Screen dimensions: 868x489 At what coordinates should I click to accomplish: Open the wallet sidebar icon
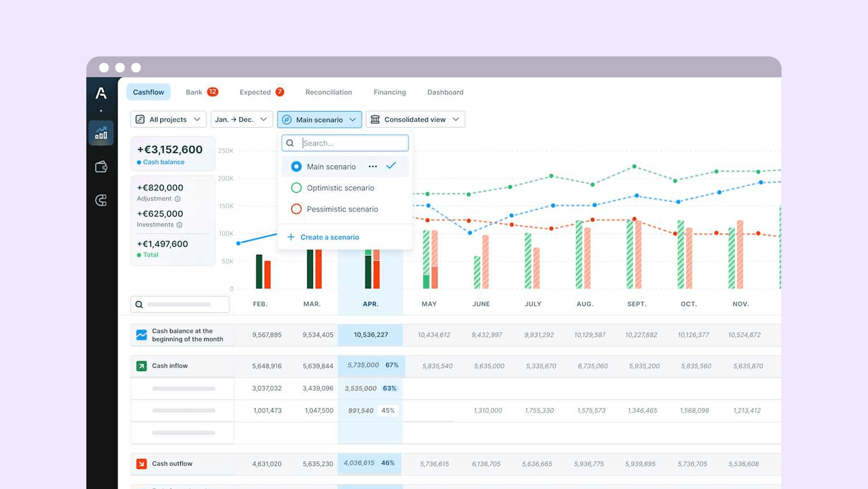coord(101,167)
